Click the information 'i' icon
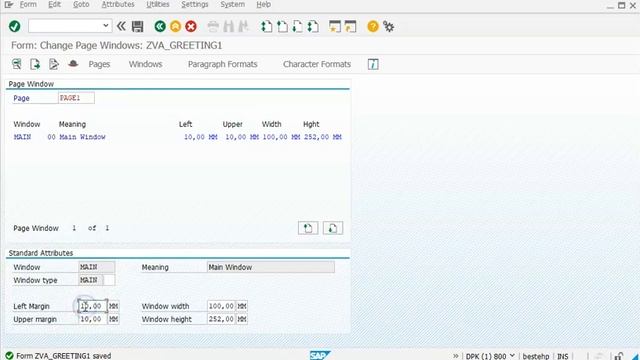The width and height of the screenshot is (640, 360). click(373, 64)
